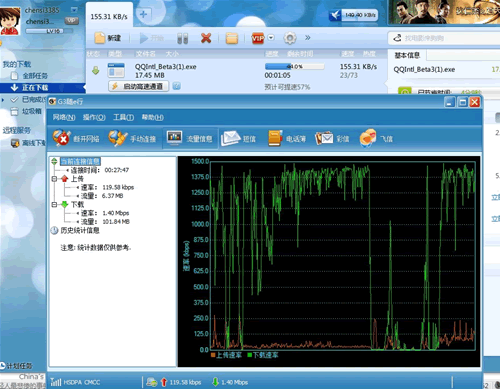
Task: Collapse the upload node in tree
Action: (x=54, y=179)
